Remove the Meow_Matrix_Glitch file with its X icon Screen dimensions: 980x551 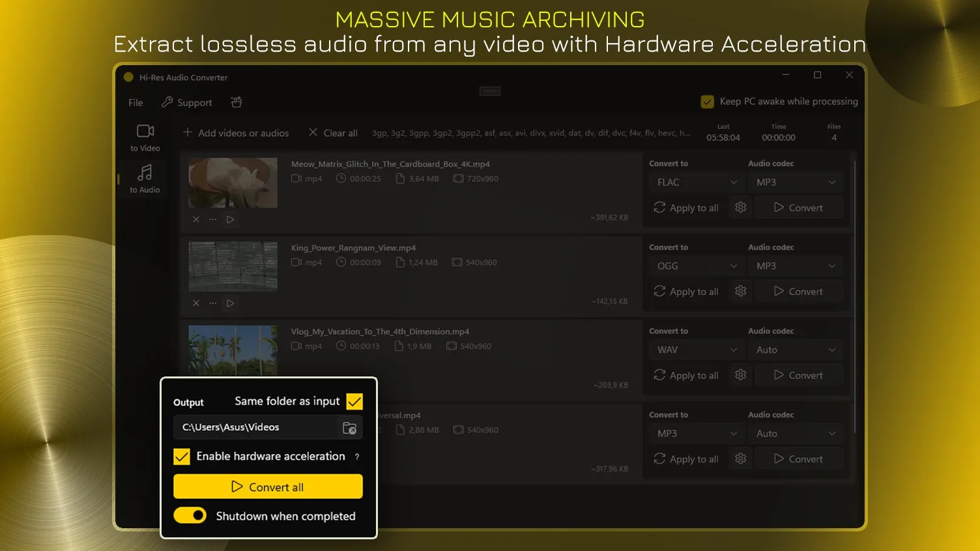pyautogui.click(x=196, y=219)
